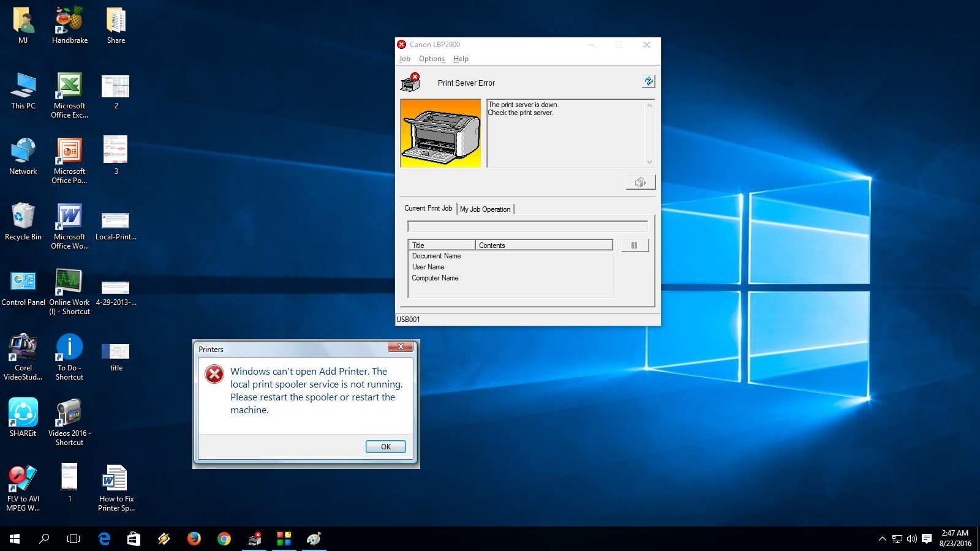Image resolution: width=980 pixels, height=551 pixels.
Task: Select the Recycle Bin icon
Action: point(23,222)
